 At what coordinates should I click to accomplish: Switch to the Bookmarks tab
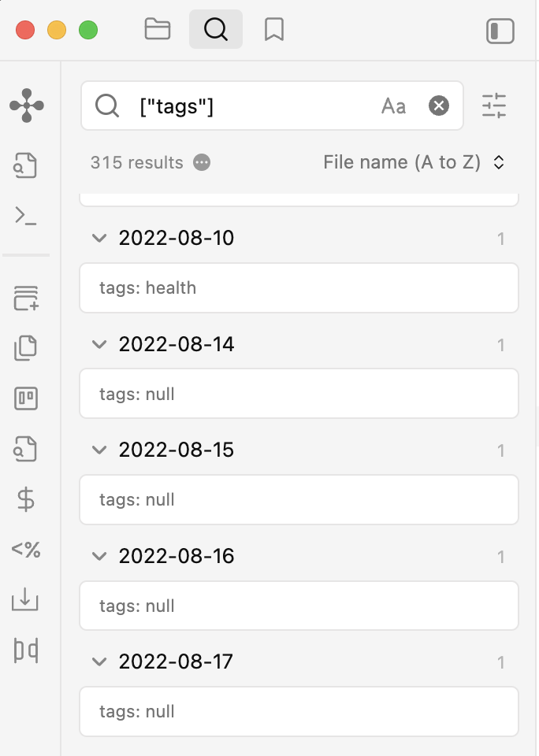(x=274, y=29)
